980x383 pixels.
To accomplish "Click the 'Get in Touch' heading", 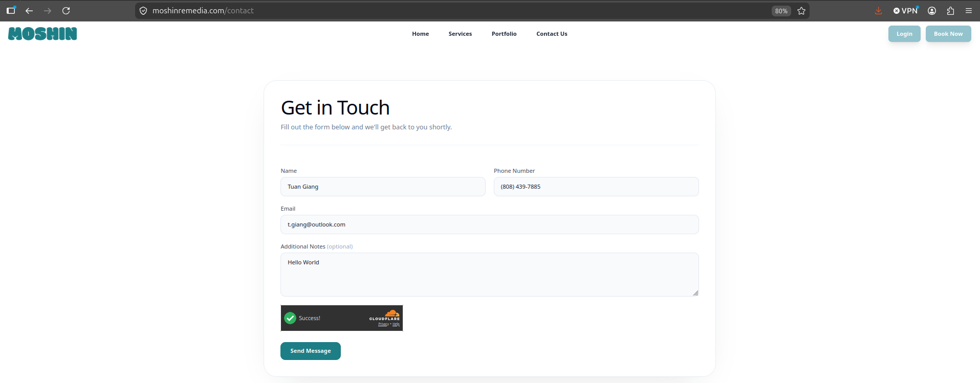I will [335, 108].
